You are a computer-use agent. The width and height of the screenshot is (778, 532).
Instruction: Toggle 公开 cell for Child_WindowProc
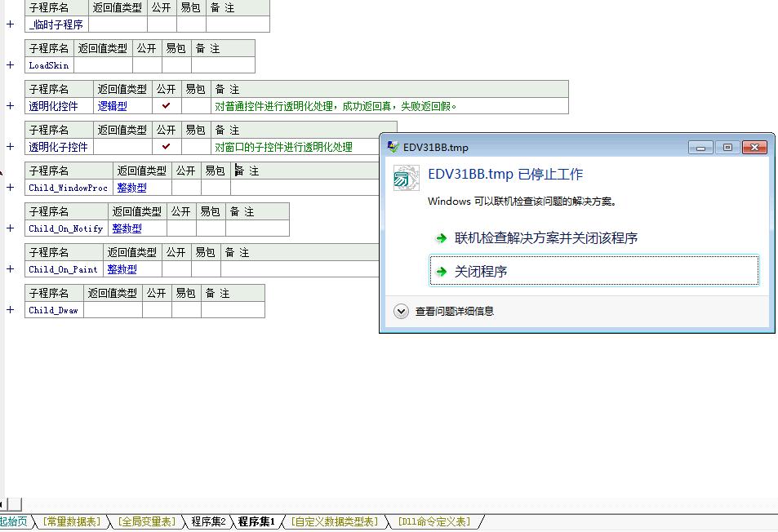186,188
